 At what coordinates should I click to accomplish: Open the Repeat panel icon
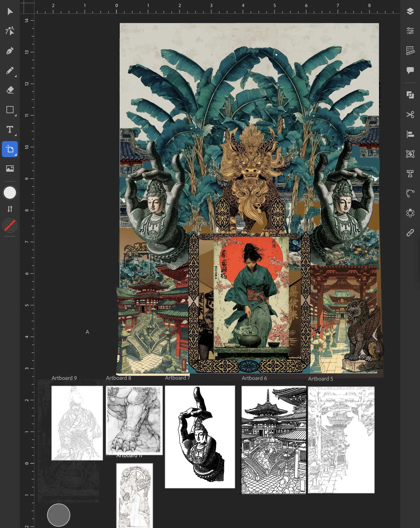410,213
